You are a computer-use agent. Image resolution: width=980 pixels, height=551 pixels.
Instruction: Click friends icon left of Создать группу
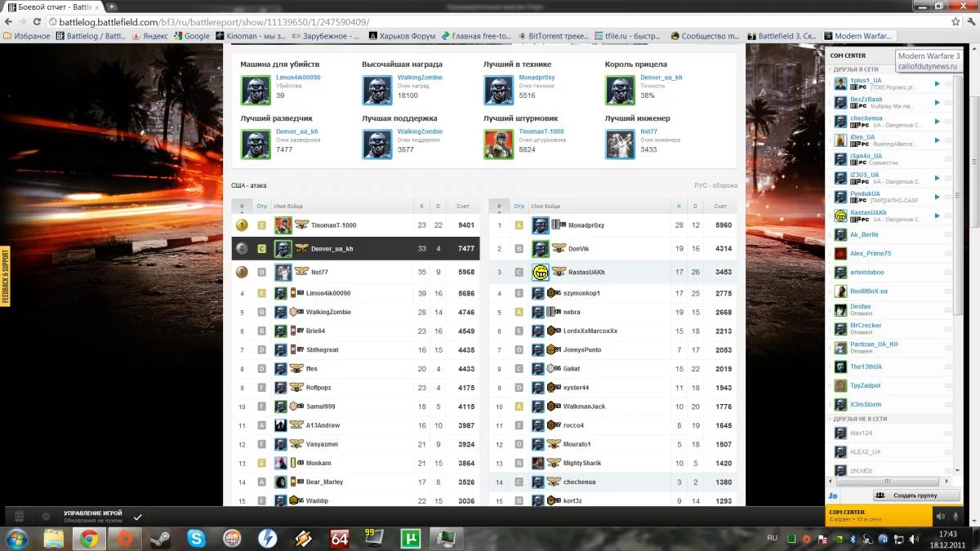click(x=833, y=495)
